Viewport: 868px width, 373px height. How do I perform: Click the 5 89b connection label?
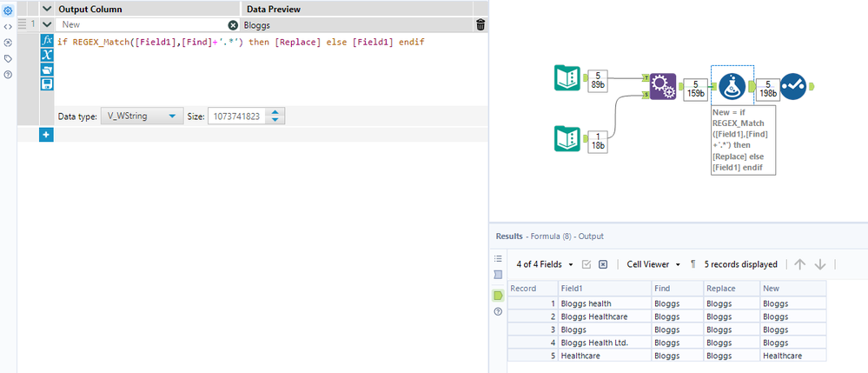click(x=597, y=80)
